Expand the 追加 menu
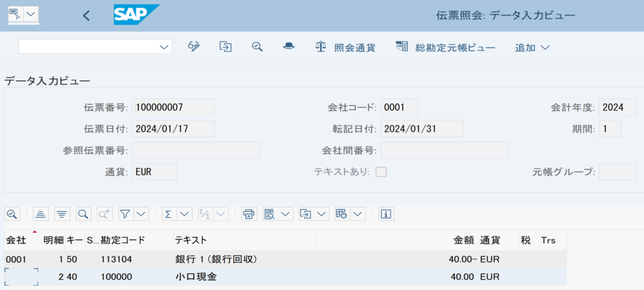The width and height of the screenshot is (644, 290). click(x=532, y=47)
